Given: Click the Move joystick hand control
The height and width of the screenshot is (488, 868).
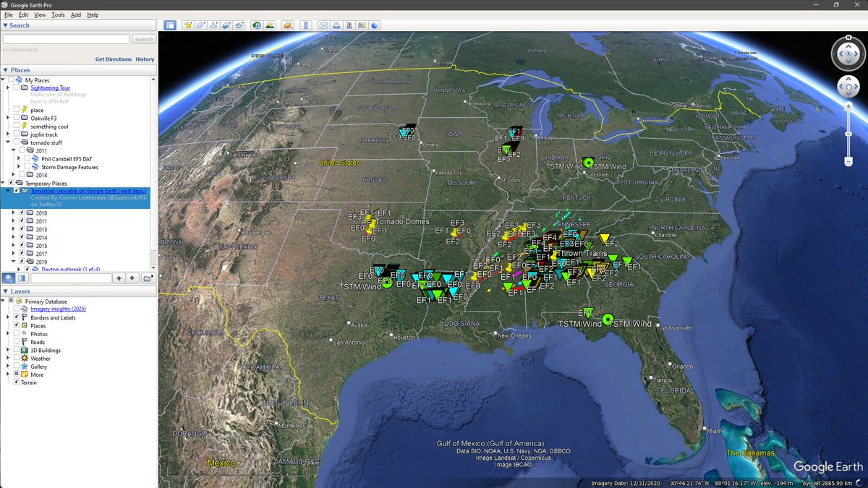Looking at the screenshot, I should coord(847,88).
